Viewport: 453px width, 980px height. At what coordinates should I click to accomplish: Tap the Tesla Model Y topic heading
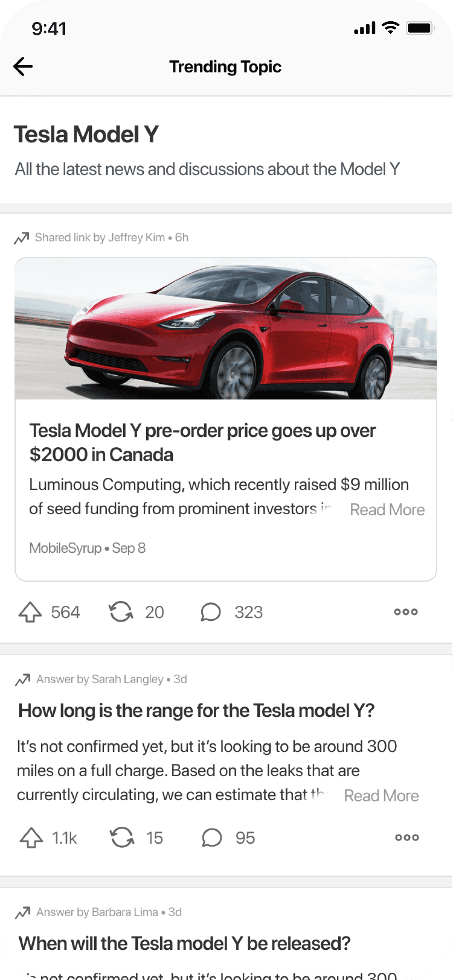[x=87, y=134]
